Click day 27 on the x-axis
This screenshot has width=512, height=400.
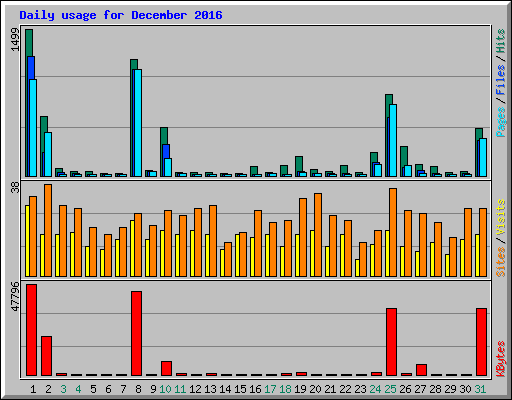tap(420, 389)
